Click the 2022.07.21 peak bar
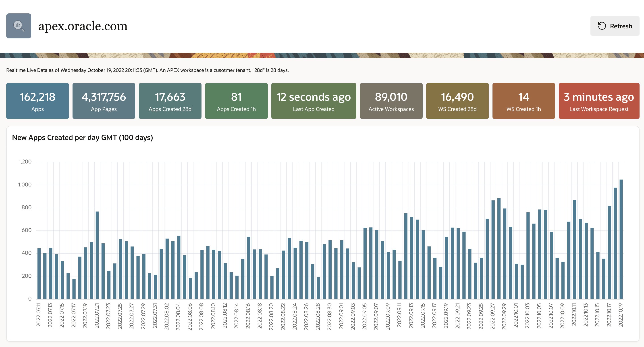Screen dimensions: 644x347 (x=97, y=255)
